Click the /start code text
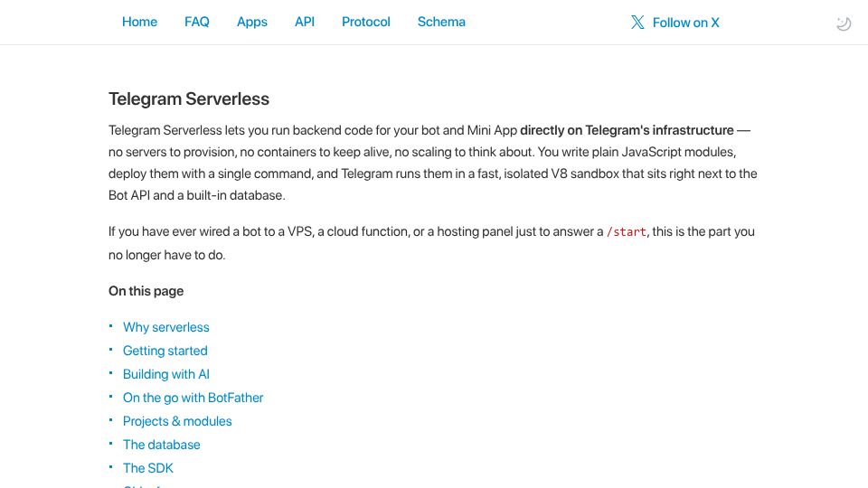 (626, 232)
